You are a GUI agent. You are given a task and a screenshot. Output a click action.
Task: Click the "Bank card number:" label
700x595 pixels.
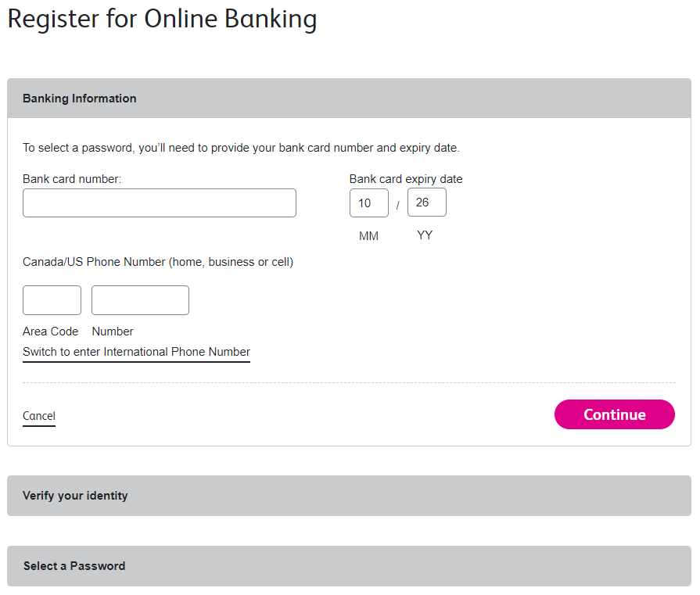point(72,179)
